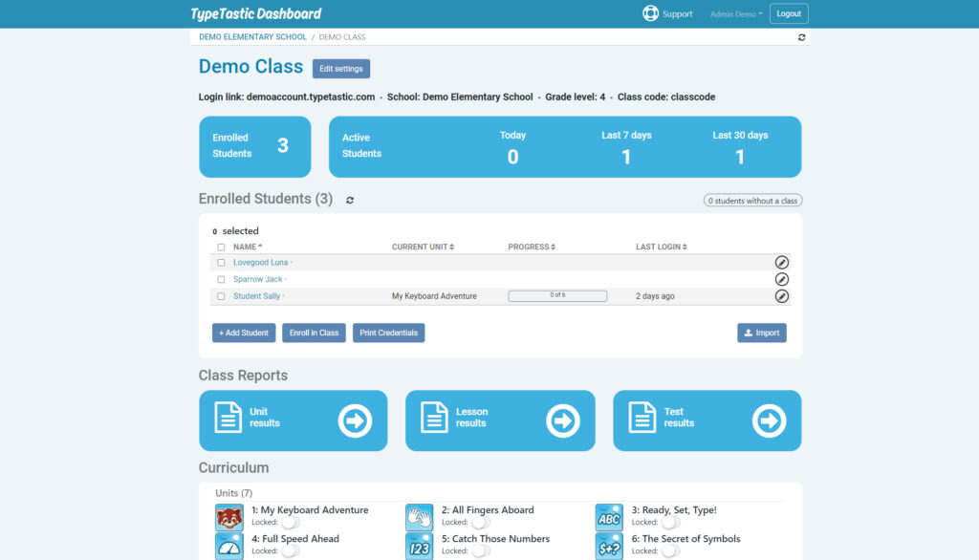Check the box next to Sparrow Jack
The image size is (979, 560).
221,280
